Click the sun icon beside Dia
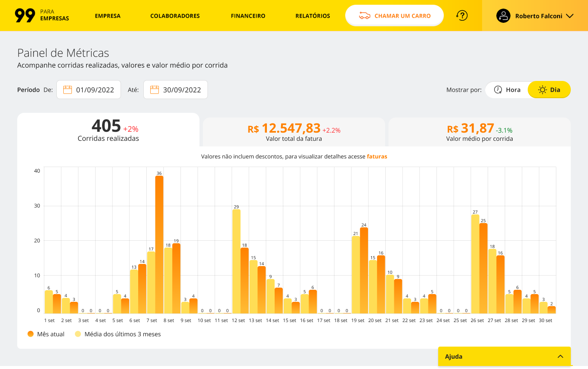The height and width of the screenshot is (369, 588). tap(542, 90)
